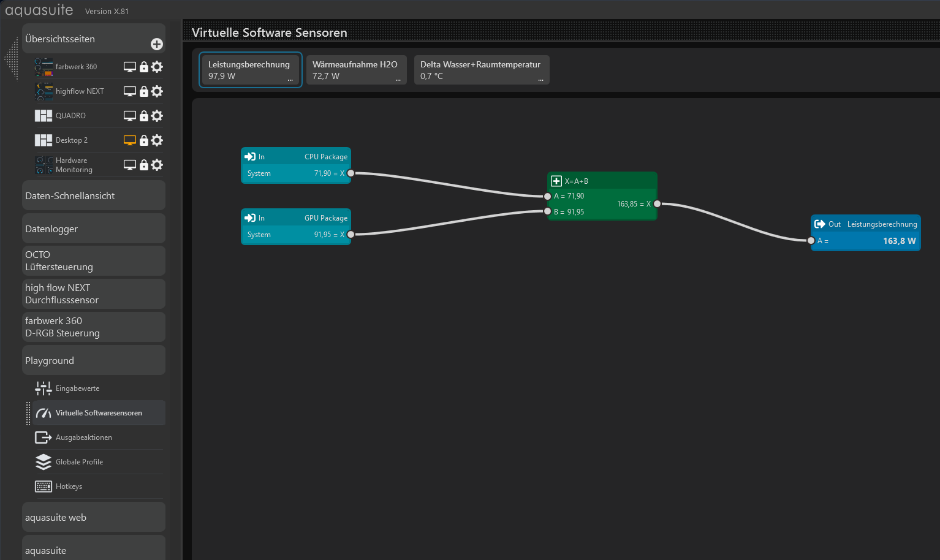Toggle lock icon for Desktop 2 page

pos(144,140)
